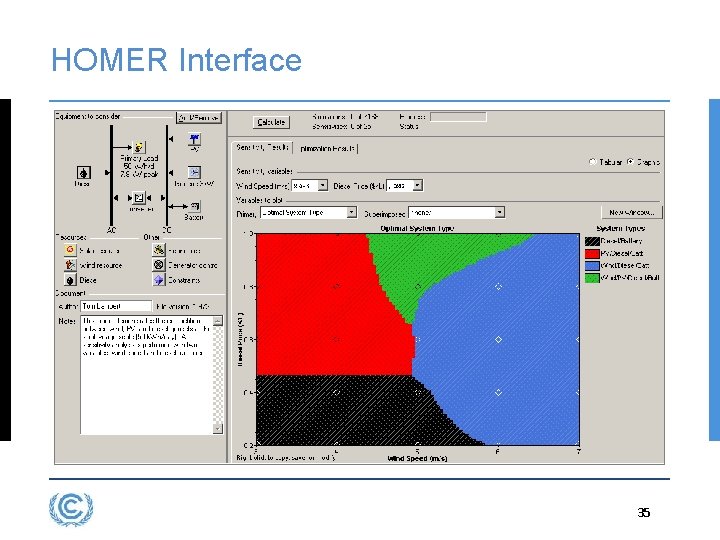This screenshot has height=540, width=720.
Task: Click the black region of the system plot
Action: pyautogui.click(x=340, y=411)
